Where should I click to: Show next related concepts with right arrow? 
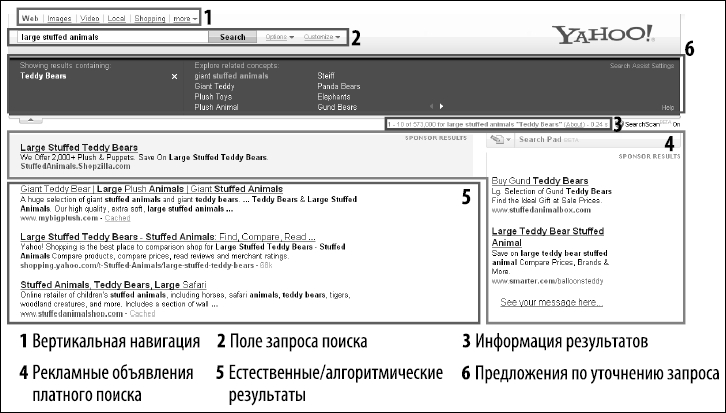coord(441,106)
